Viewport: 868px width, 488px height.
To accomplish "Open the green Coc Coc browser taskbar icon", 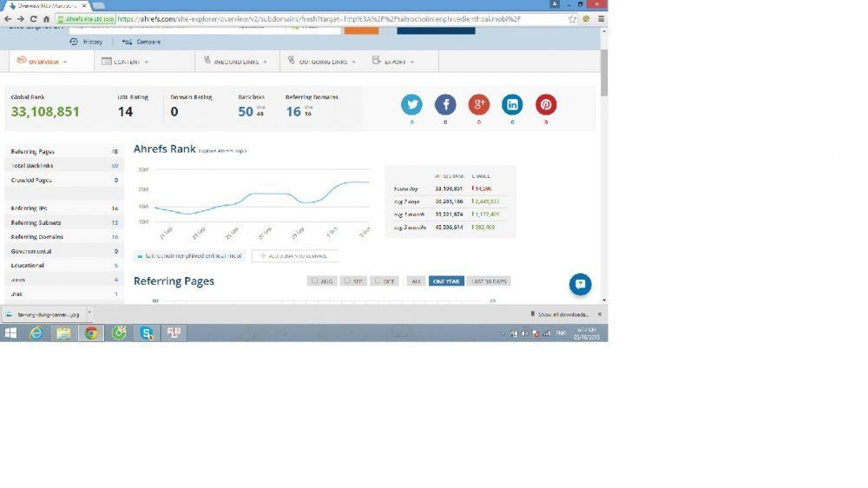I will pos(119,333).
